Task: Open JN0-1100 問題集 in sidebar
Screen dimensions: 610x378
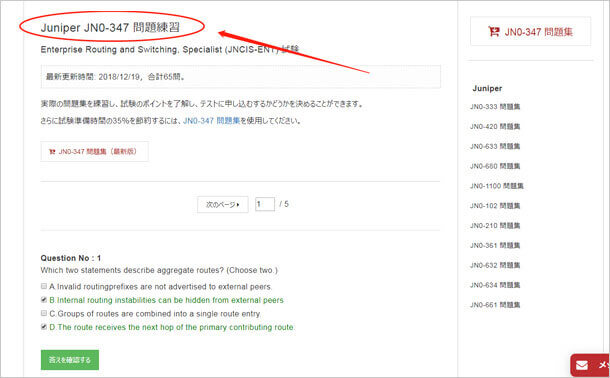Action: (x=497, y=186)
